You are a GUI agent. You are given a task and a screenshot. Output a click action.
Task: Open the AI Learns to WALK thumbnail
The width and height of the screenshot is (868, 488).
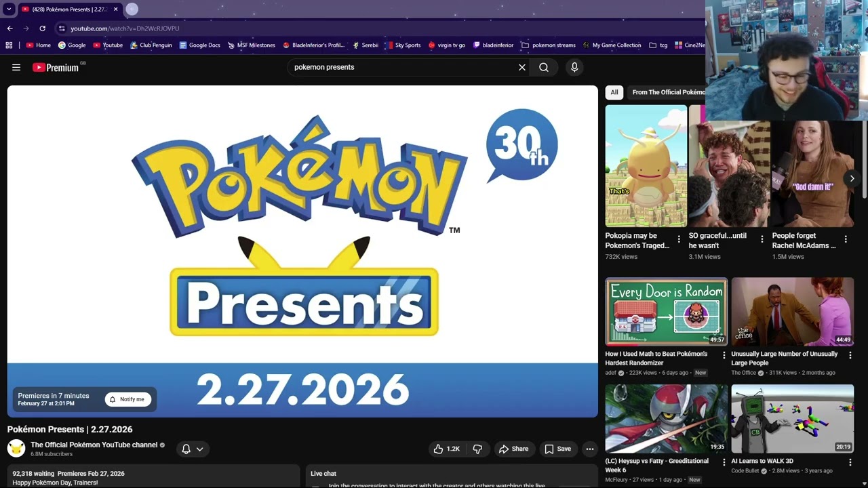point(792,418)
